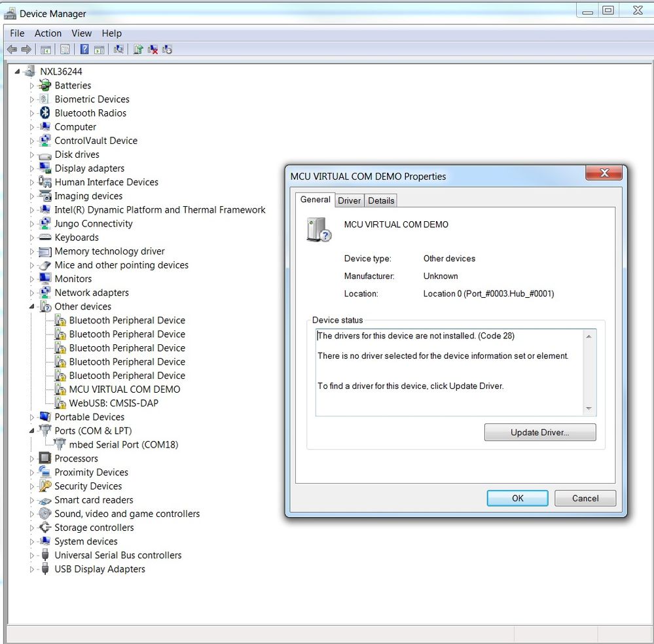The height and width of the screenshot is (644, 654).
Task: Click the USB Display Adapters icon
Action: [45, 569]
